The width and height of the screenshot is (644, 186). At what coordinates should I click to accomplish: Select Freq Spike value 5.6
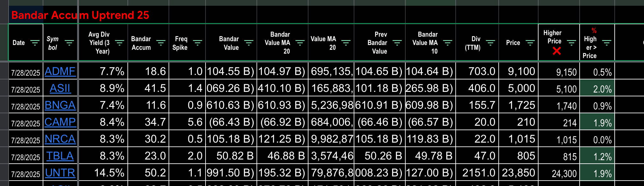187,122
